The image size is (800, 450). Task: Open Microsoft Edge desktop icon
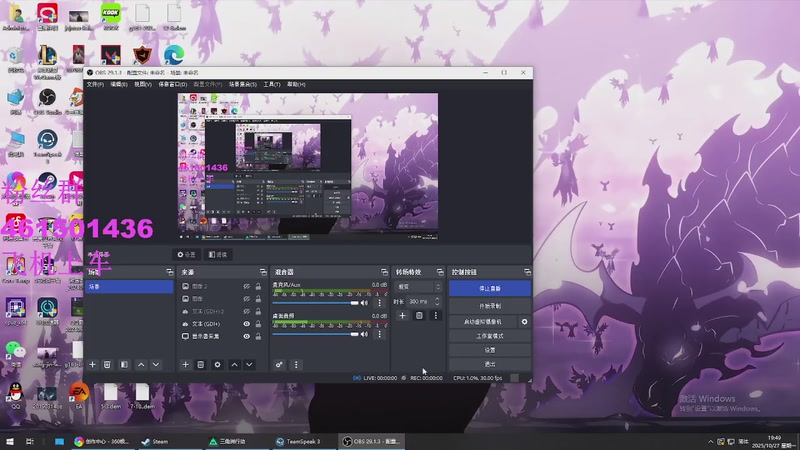point(174,55)
